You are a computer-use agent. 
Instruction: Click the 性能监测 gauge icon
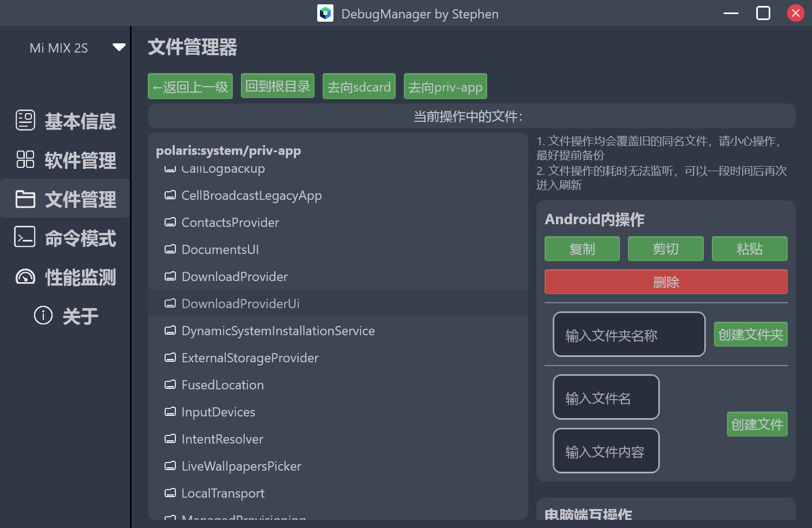(24, 277)
